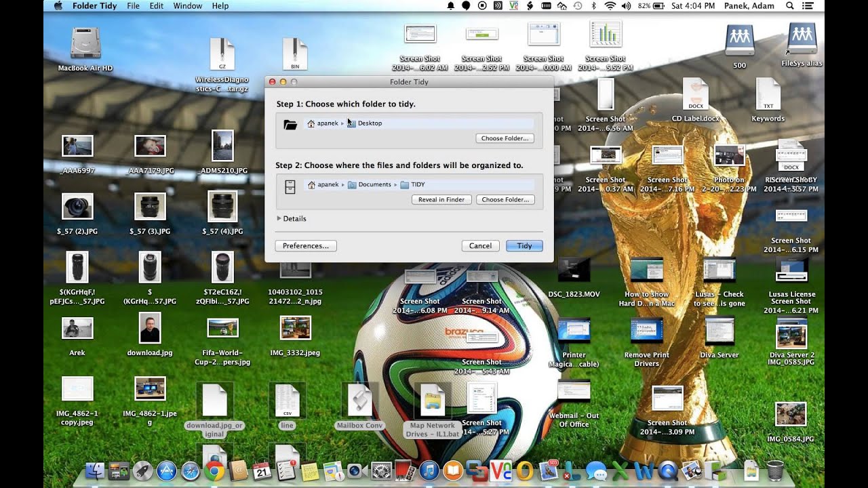The height and width of the screenshot is (488, 868).
Task: Select _AAA6997 photo thumbnail
Action: [x=77, y=146]
